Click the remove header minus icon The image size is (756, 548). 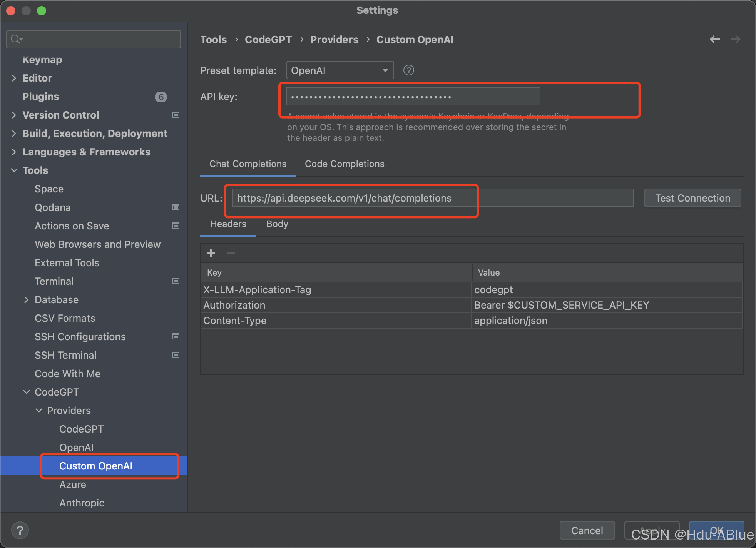pos(231,253)
